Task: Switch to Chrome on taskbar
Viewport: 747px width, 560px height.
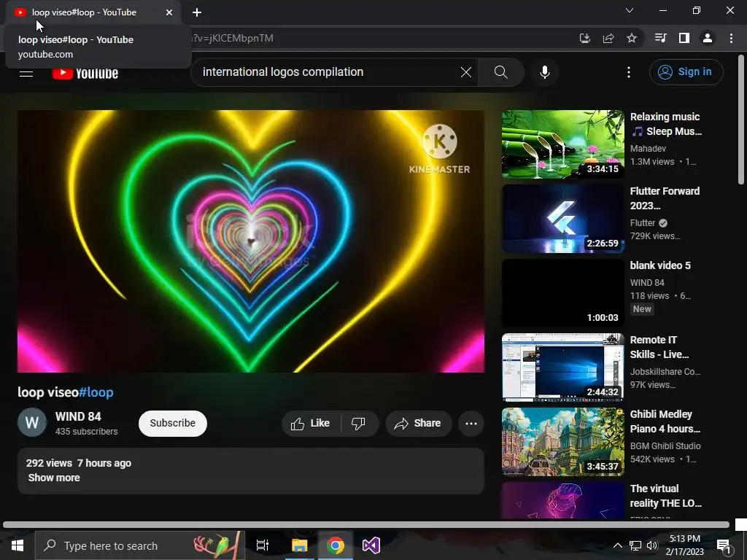Action: (x=336, y=545)
